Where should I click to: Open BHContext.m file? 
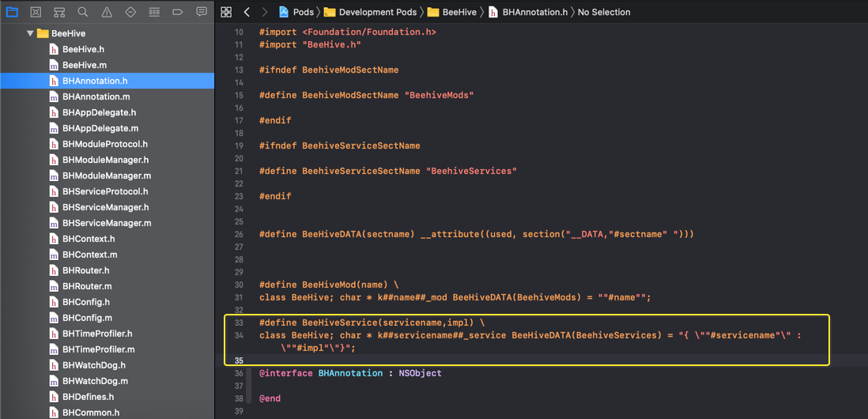pyautogui.click(x=108, y=255)
